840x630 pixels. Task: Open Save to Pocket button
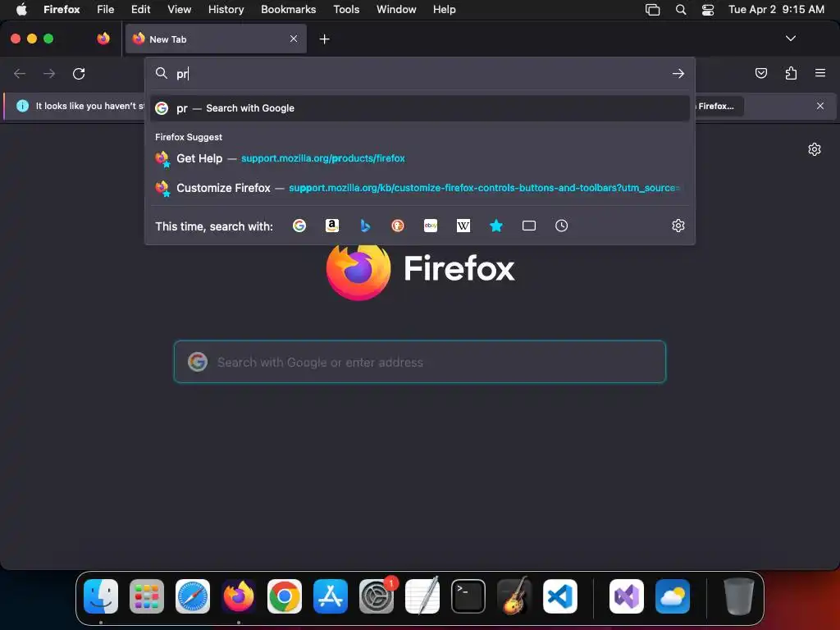tap(761, 73)
